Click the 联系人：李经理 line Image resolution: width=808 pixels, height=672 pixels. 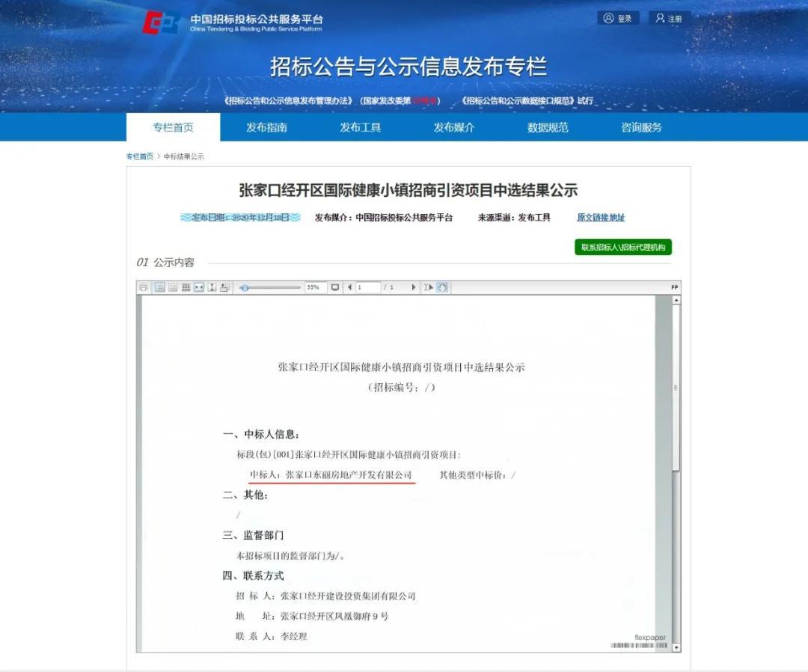tap(271, 636)
